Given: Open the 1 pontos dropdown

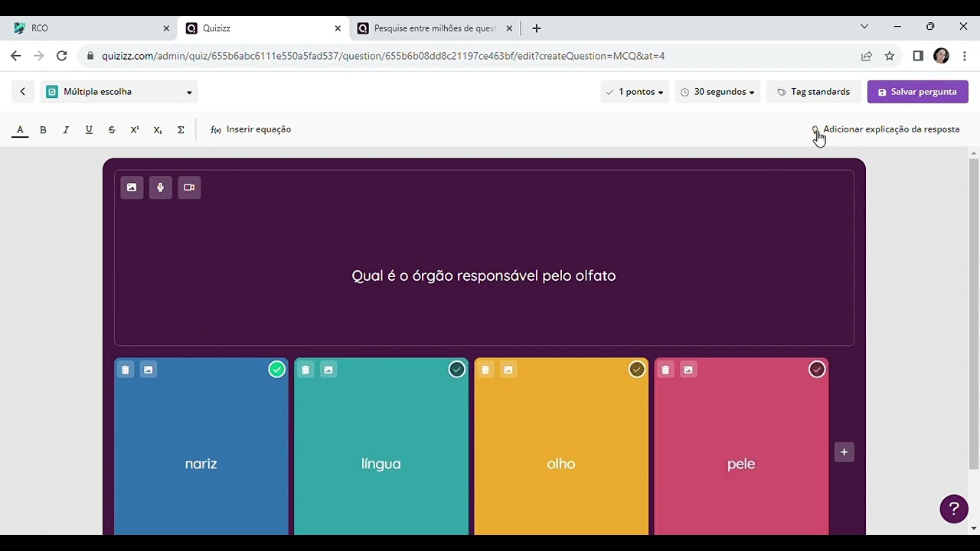Looking at the screenshot, I should 635,92.
